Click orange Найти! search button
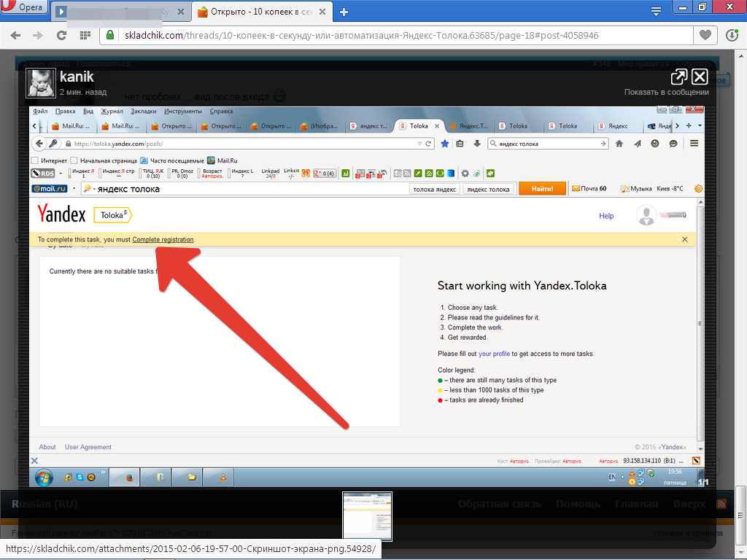 click(542, 189)
